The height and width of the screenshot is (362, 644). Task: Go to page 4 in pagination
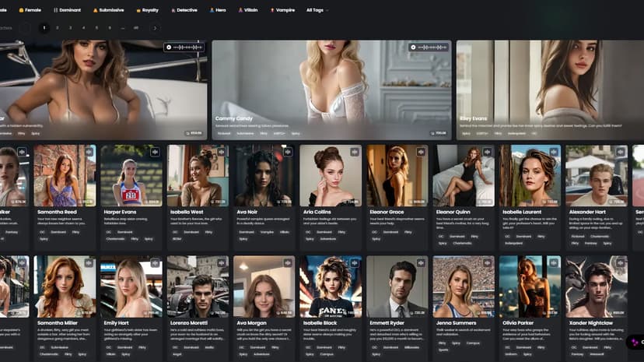(83, 28)
